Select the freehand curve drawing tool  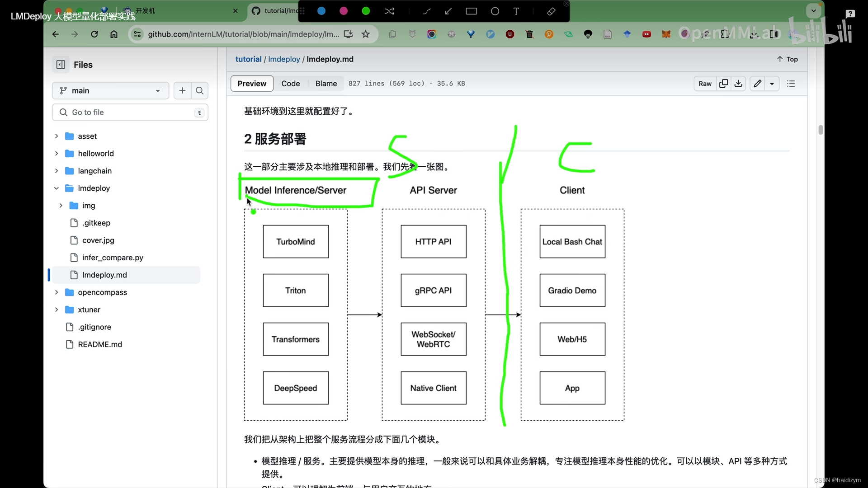click(426, 11)
